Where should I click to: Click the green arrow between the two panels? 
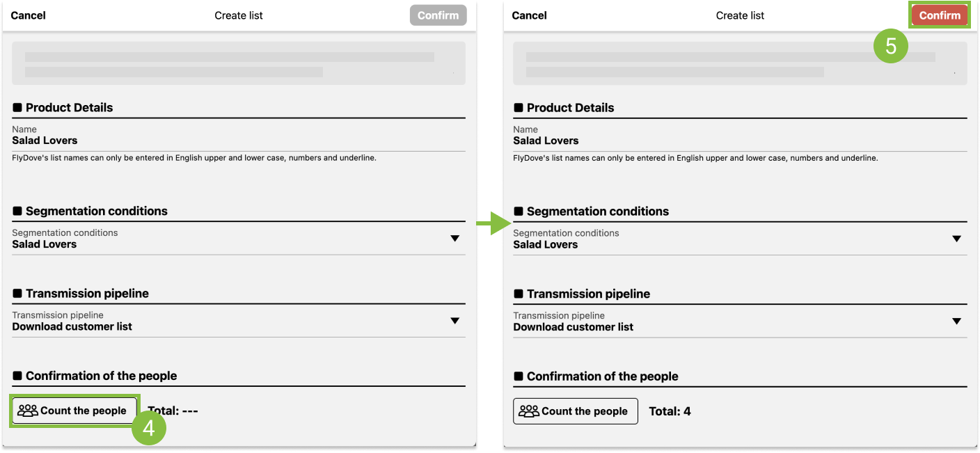[494, 223]
